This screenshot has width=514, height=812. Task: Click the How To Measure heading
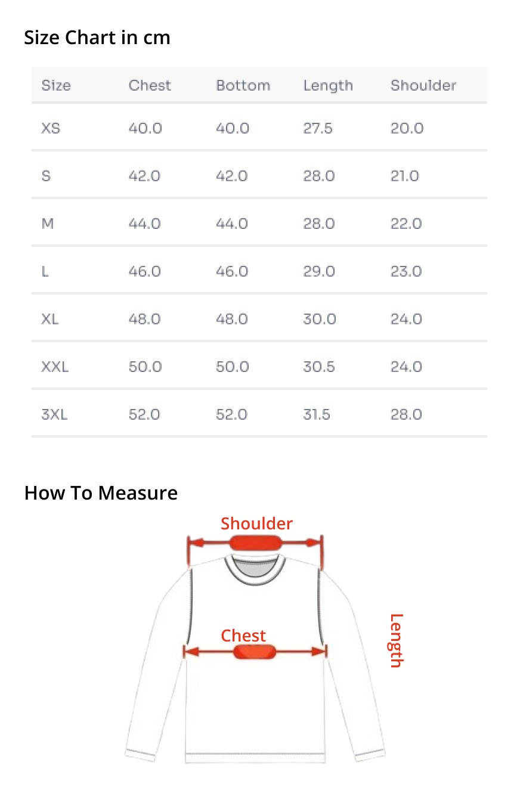point(101,493)
